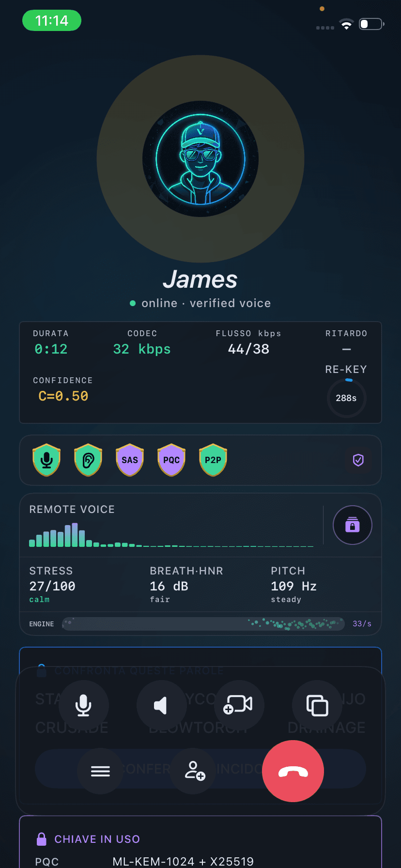The width and height of the screenshot is (401, 868).
Task: Tap the 32 kbps codec value
Action: coord(142,349)
